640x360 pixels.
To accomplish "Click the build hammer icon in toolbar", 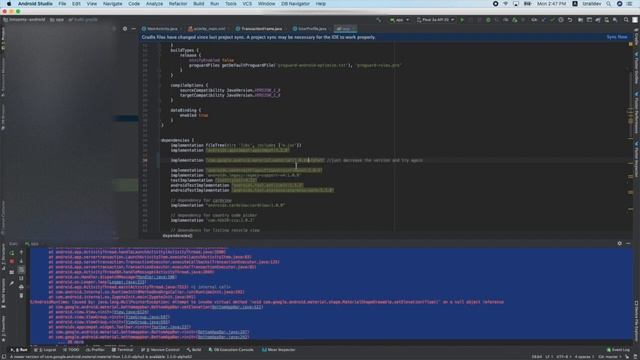I will tap(379, 20).
